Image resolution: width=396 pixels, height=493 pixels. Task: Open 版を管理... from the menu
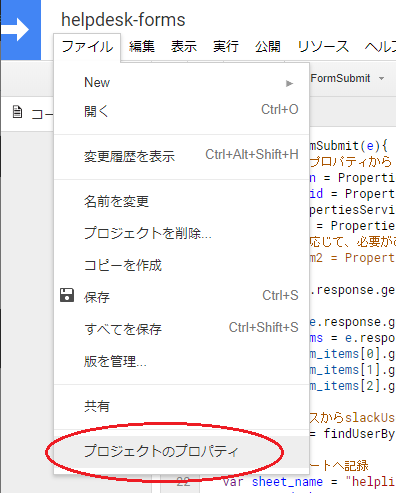(181, 361)
